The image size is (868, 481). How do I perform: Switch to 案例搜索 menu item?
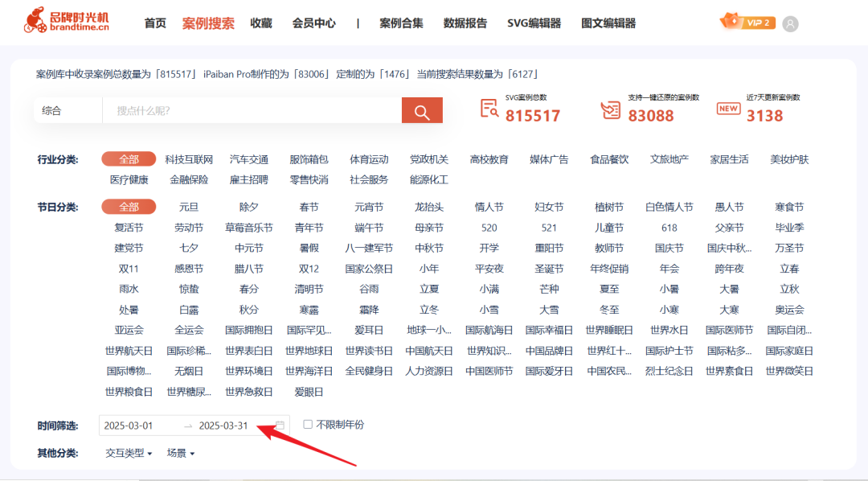[x=207, y=23]
